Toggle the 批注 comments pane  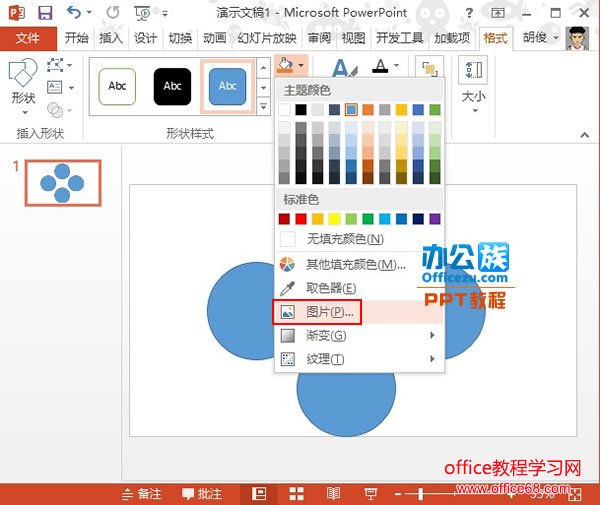[202, 494]
